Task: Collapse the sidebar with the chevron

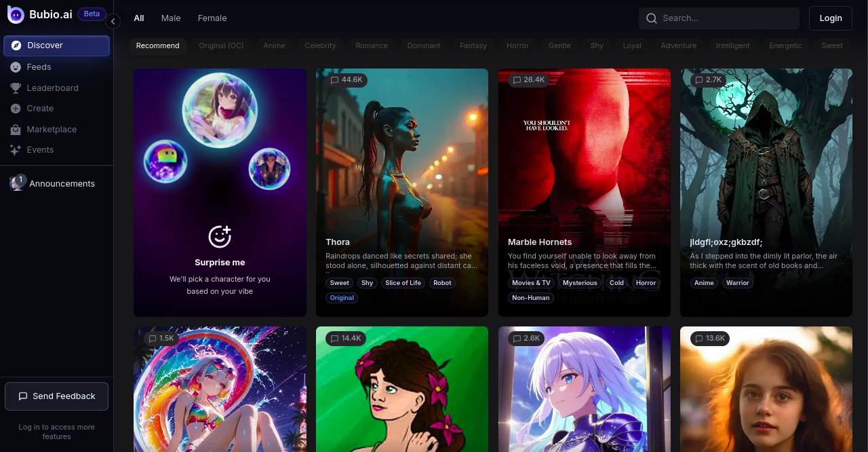Action: tap(113, 21)
